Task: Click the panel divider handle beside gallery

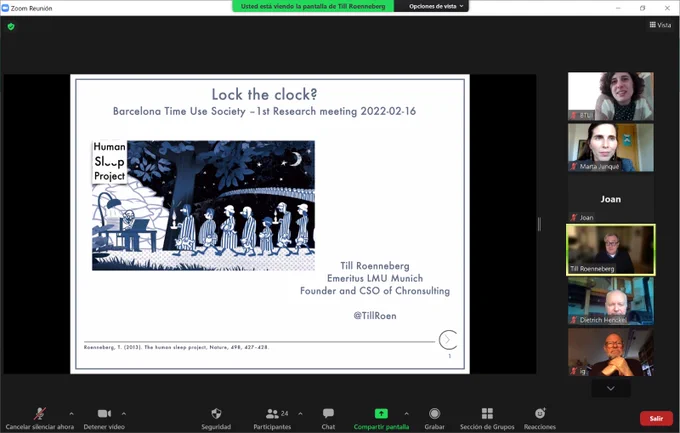Action: tap(539, 224)
